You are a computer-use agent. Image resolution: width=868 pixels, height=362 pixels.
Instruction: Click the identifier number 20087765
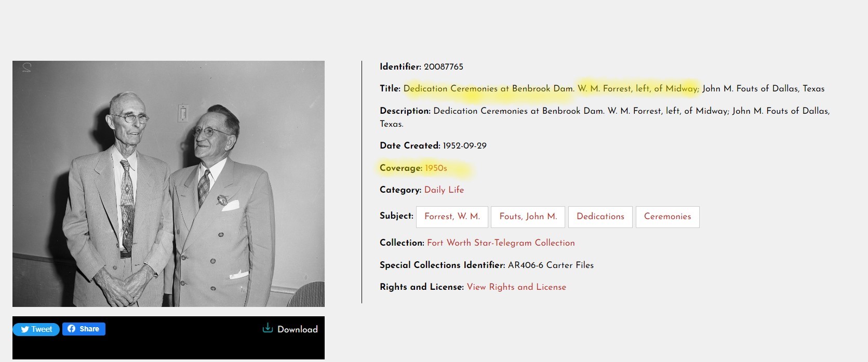[x=443, y=66]
